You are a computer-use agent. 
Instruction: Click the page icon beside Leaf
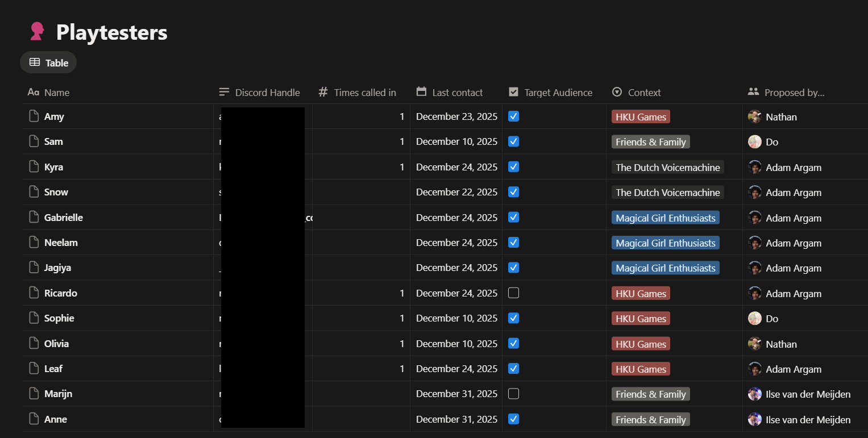34,369
